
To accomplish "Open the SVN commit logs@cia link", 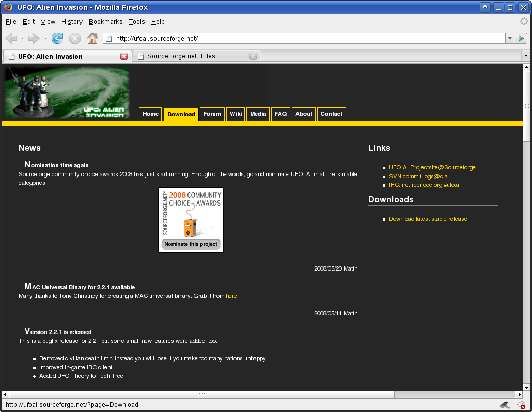I will coord(418,177).
